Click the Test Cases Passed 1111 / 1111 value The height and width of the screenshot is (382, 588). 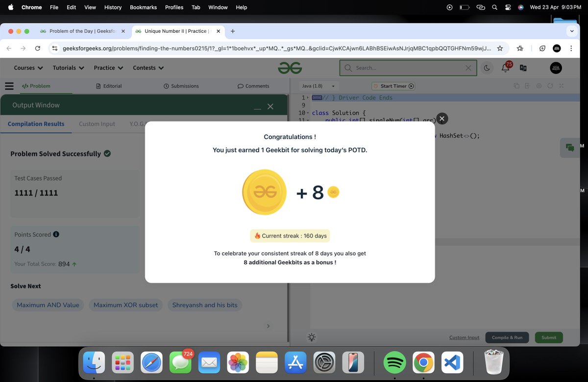tap(36, 193)
